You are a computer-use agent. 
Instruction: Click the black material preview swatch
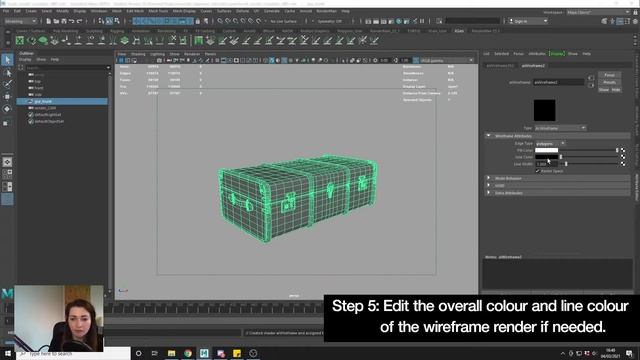544,110
